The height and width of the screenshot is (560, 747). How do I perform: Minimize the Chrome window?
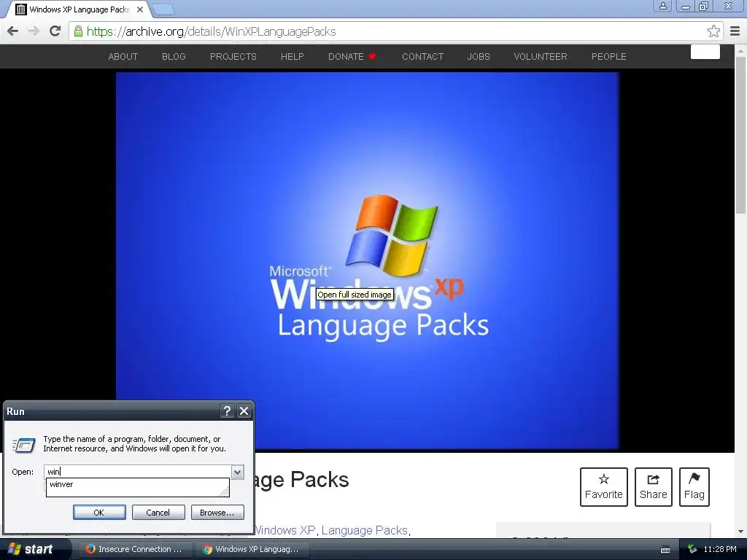686,6
